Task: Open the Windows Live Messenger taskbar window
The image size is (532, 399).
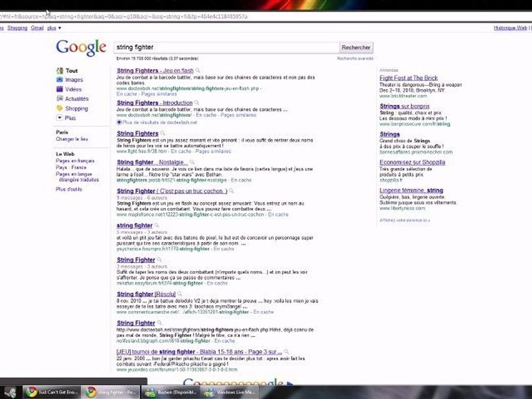Action: point(231,392)
